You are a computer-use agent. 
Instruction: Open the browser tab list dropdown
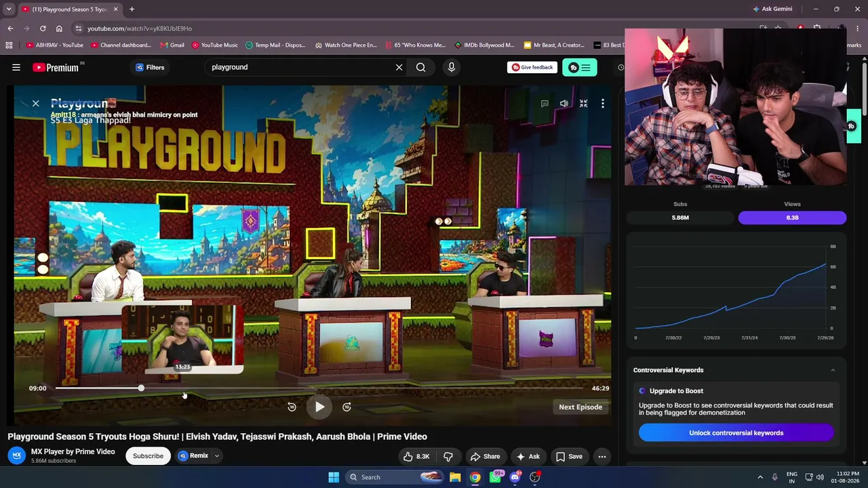pos(9,9)
